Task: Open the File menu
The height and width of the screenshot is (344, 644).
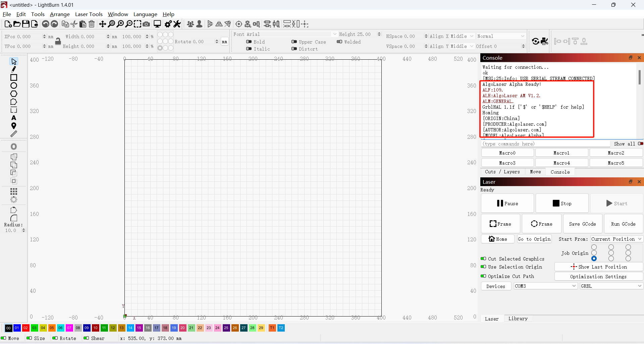Action: 7,14
